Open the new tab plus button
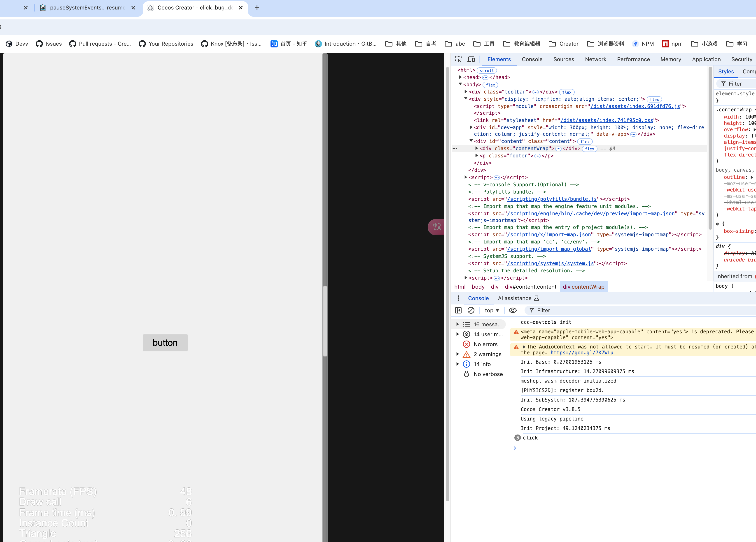Screen dimensions: 756x542 click(x=257, y=8)
